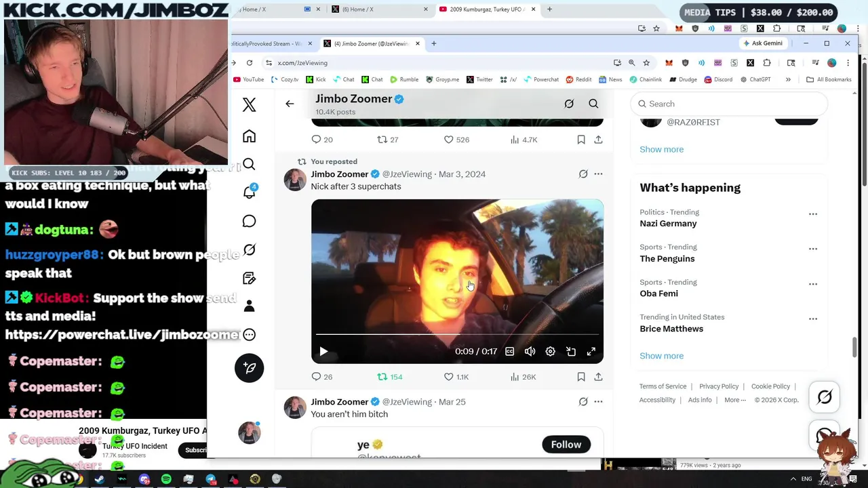Viewport: 868px width, 488px height.
Task: Click address bar x.com/JzeViewing
Action: coord(434,63)
